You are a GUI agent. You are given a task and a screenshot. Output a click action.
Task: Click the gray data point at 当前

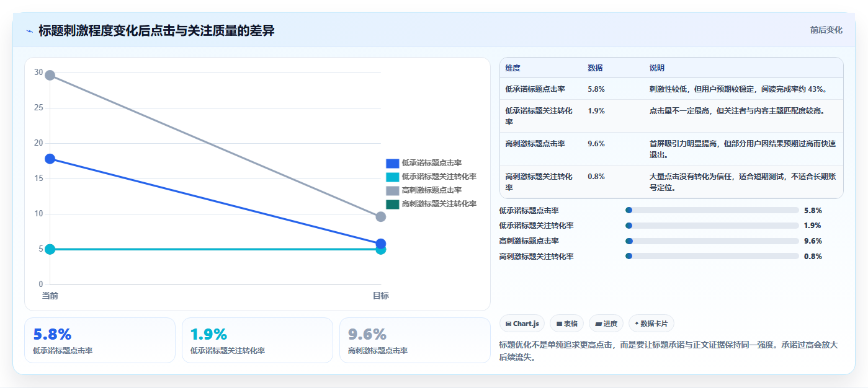pos(50,76)
